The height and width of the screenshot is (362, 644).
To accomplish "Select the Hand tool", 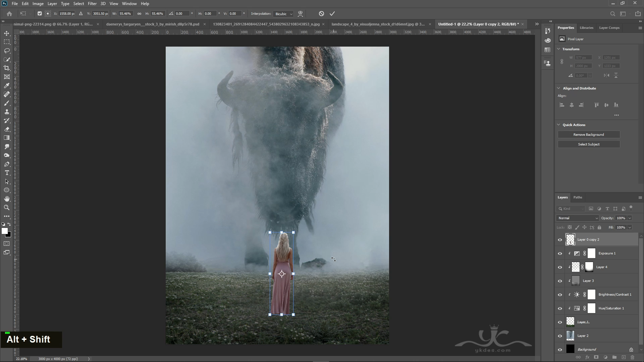I will (7, 199).
